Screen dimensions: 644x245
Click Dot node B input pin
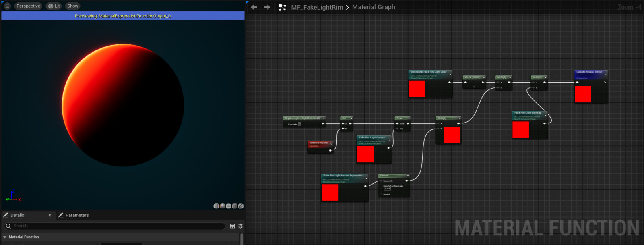point(343,129)
